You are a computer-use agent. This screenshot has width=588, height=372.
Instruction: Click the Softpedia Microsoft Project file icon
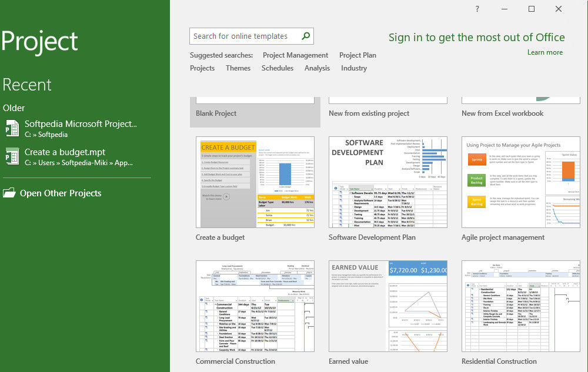pos(11,128)
